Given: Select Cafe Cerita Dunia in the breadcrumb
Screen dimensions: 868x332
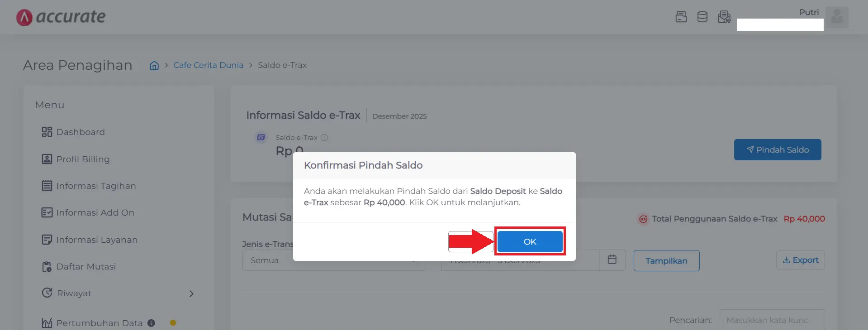Looking at the screenshot, I should click(x=208, y=65).
